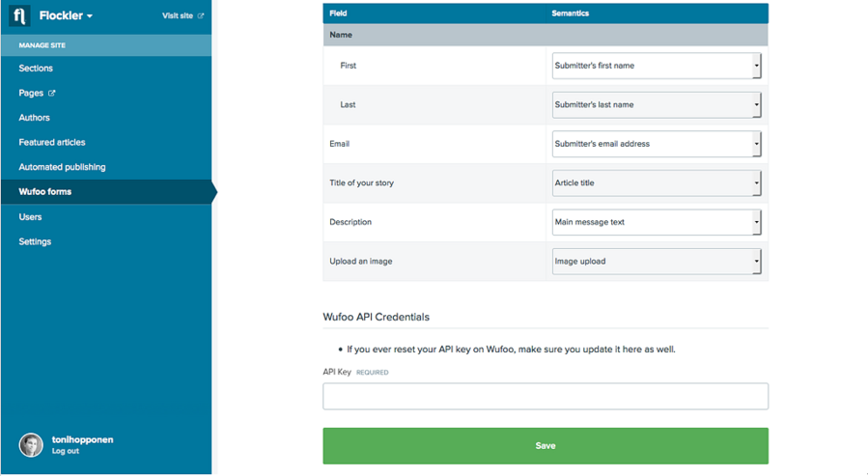Open the Authors menu item

(x=35, y=118)
